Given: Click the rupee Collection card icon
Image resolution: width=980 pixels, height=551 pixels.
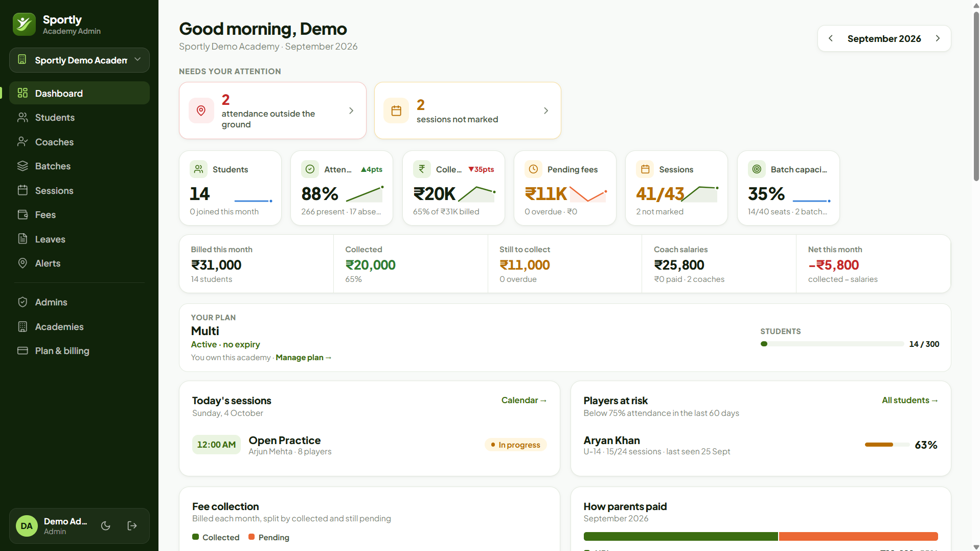Looking at the screenshot, I should point(422,169).
